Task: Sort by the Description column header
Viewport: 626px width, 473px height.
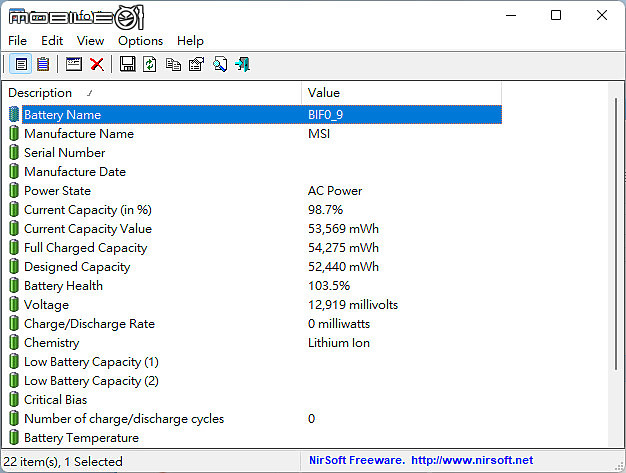Action: [152, 93]
